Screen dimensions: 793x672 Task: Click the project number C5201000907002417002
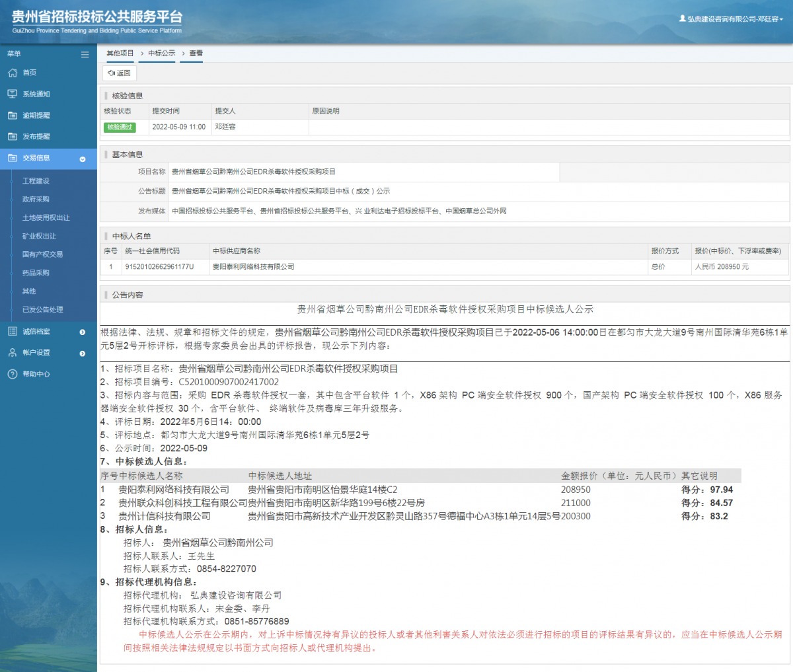(x=229, y=382)
